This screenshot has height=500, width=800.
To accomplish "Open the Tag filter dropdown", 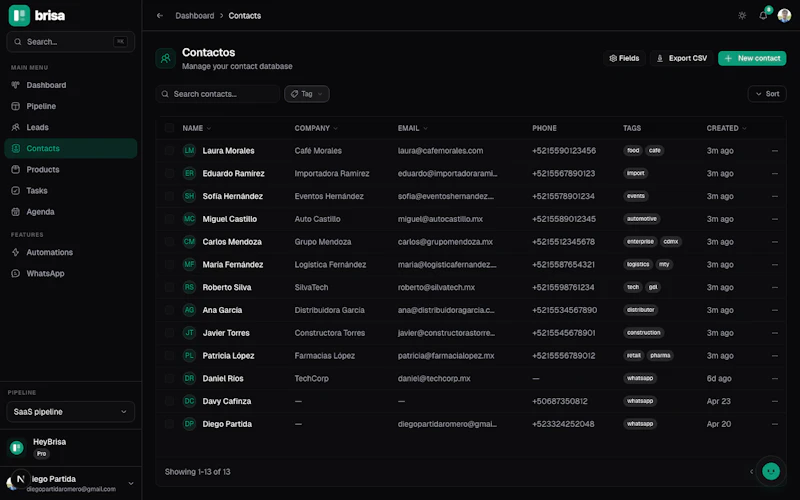I will [307, 94].
